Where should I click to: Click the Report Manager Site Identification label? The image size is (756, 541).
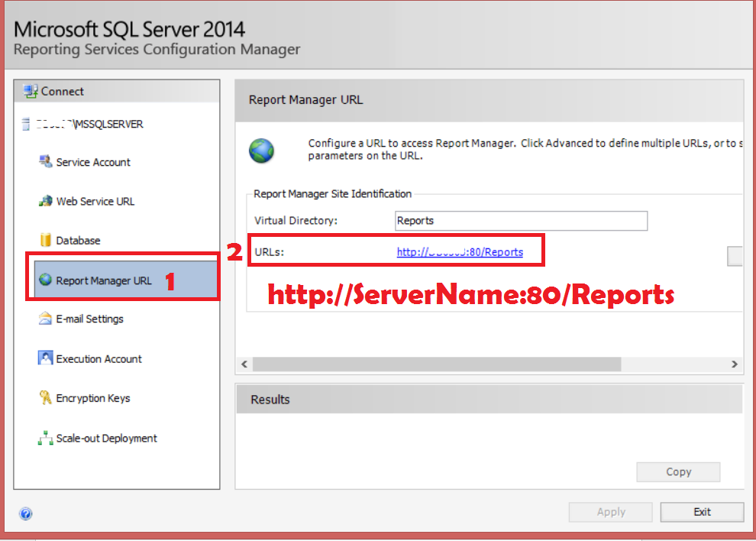tap(333, 193)
